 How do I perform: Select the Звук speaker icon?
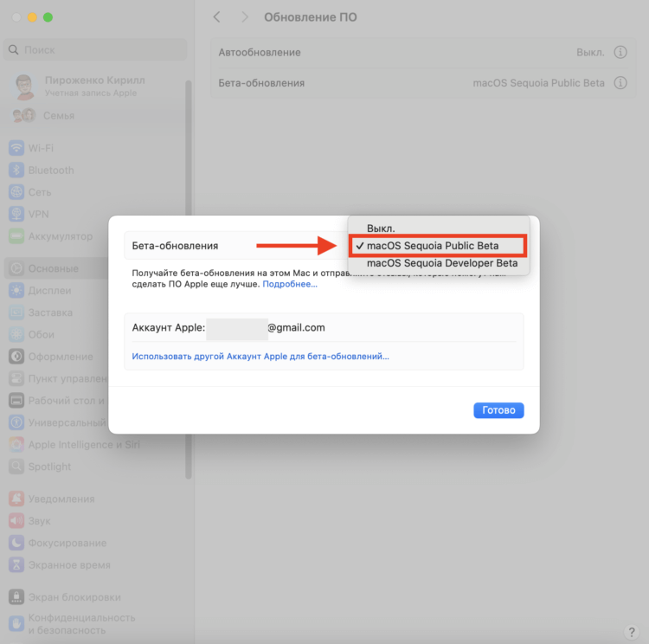pyautogui.click(x=16, y=520)
